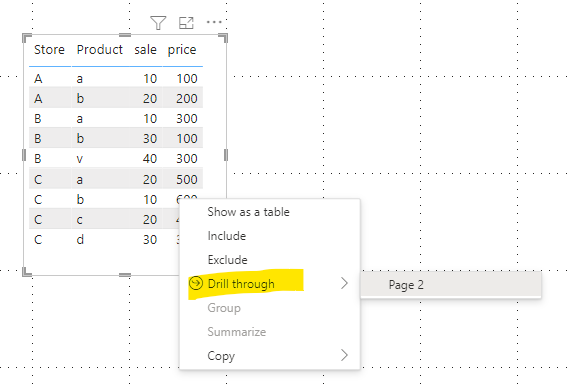Click the bottom-left visual resize handle
Viewport: 572px width, 386px height.
pos(27,272)
